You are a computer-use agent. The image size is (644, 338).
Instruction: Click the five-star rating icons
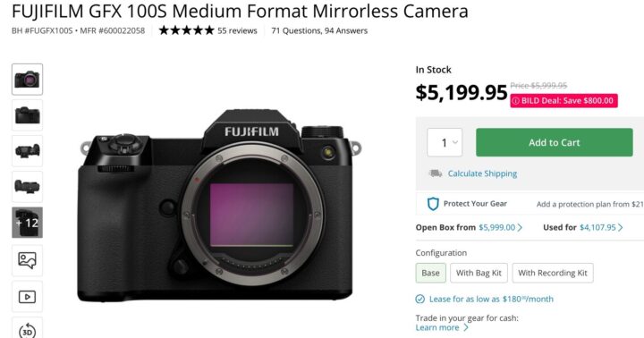coord(186,30)
